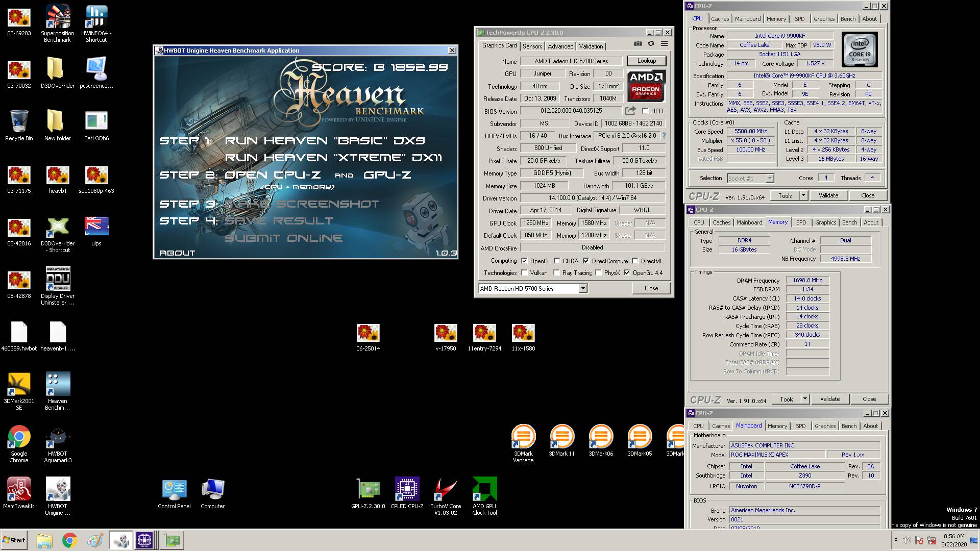Select the MemTweakIt desktop icon
Image resolution: width=980 pixels, height=551 pixels.
19,493
